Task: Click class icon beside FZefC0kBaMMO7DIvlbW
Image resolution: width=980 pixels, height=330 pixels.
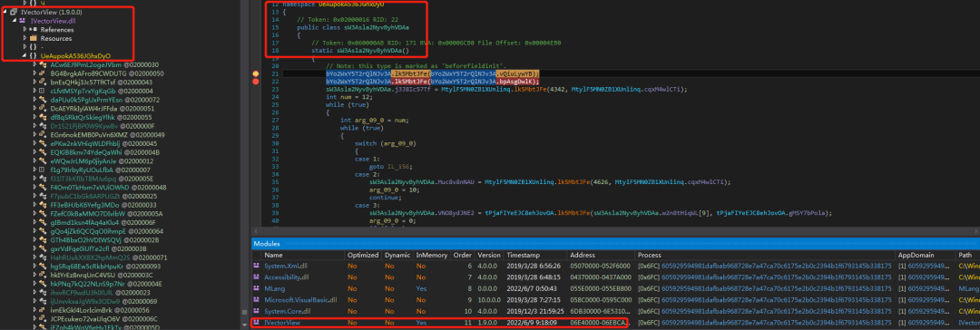Action: 44,213
